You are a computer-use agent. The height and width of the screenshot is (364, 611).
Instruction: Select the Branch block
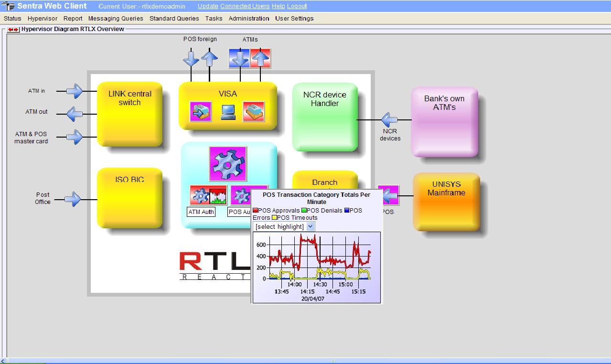point(325,180)
